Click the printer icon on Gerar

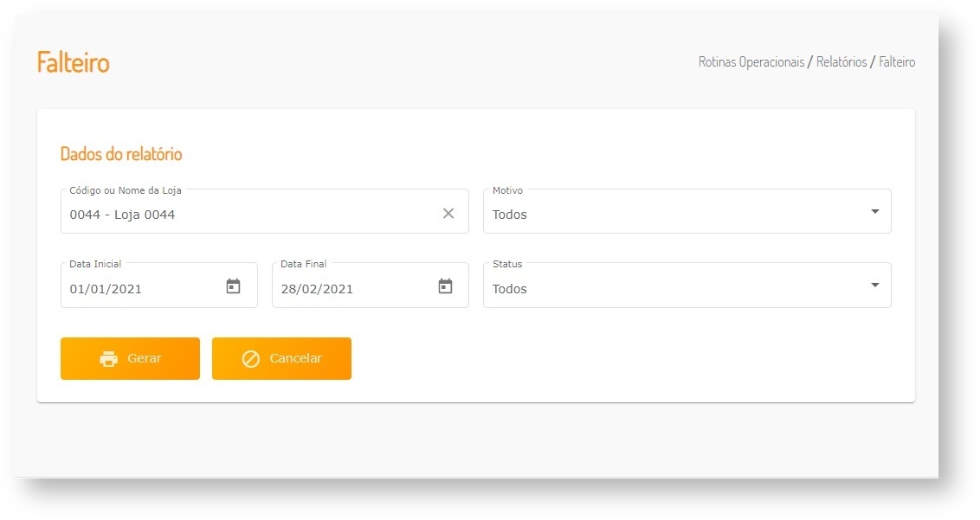(109, 359)
